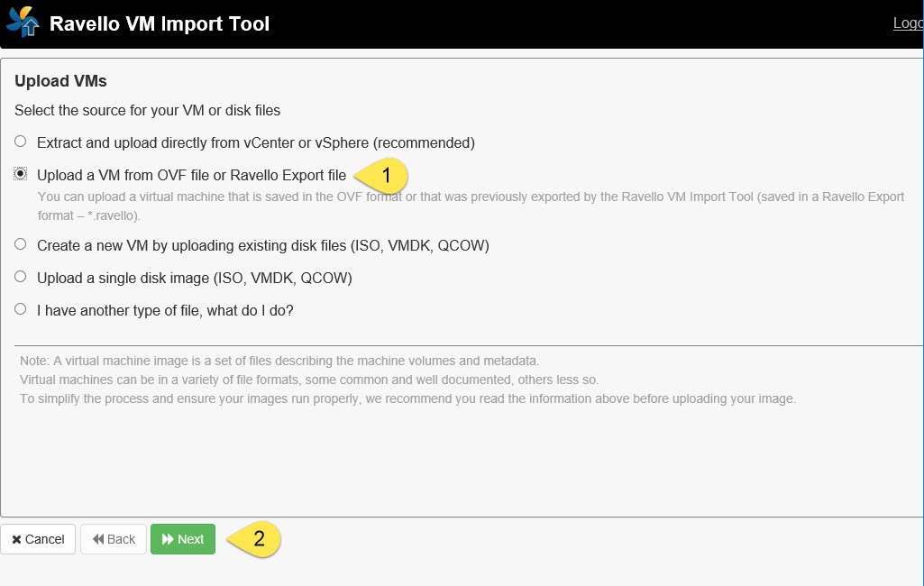Go back with the Back button
Viewport: 924px width, 586px height.
114,539
